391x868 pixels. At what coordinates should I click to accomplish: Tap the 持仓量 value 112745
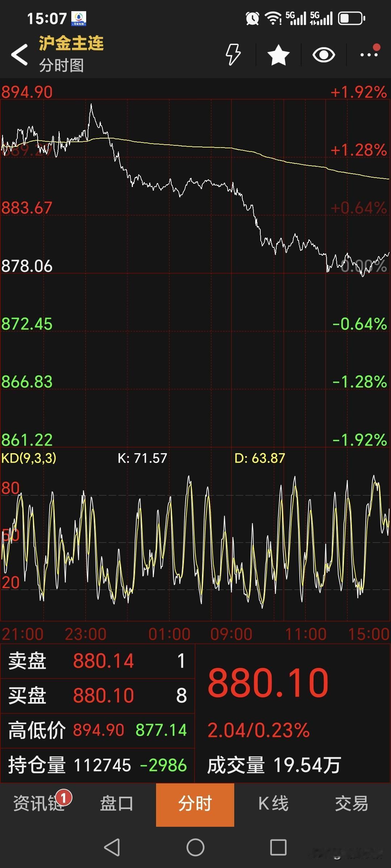click(102, 765)
